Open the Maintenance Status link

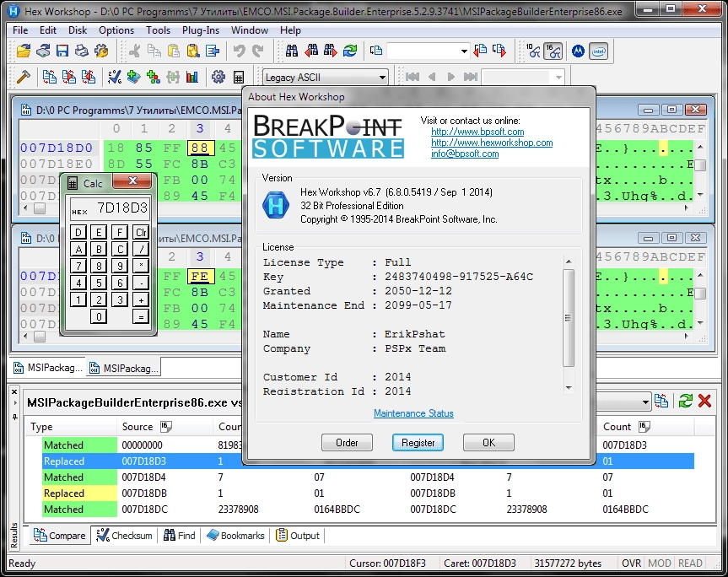[x=413, y=413]
